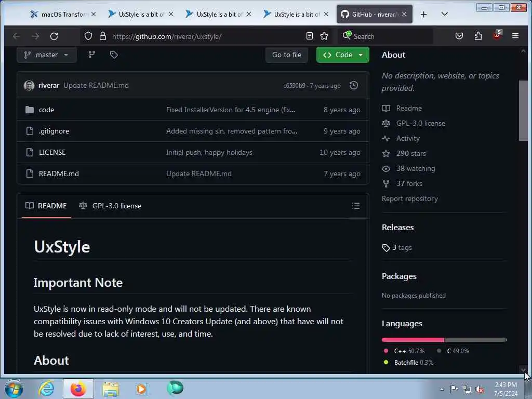This screenshot has width=532, height=399.
Task: Click the C 49.0% language
Action: click(x=454, y=351)
